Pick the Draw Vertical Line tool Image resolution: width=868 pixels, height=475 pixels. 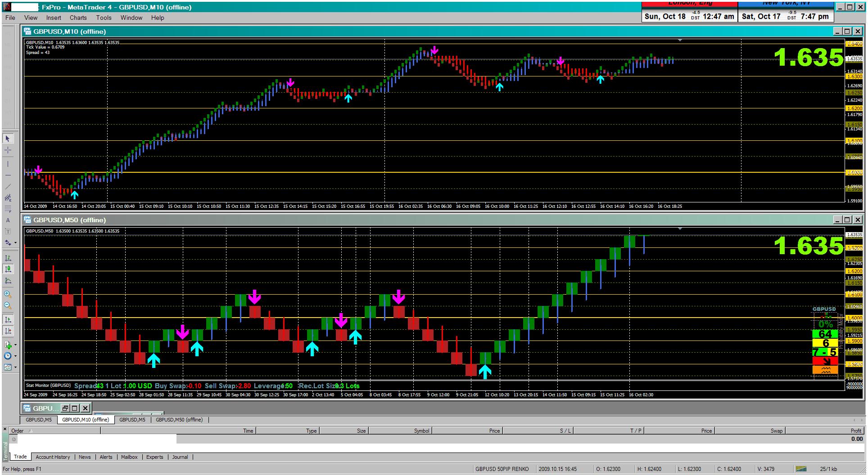point(8,164)
